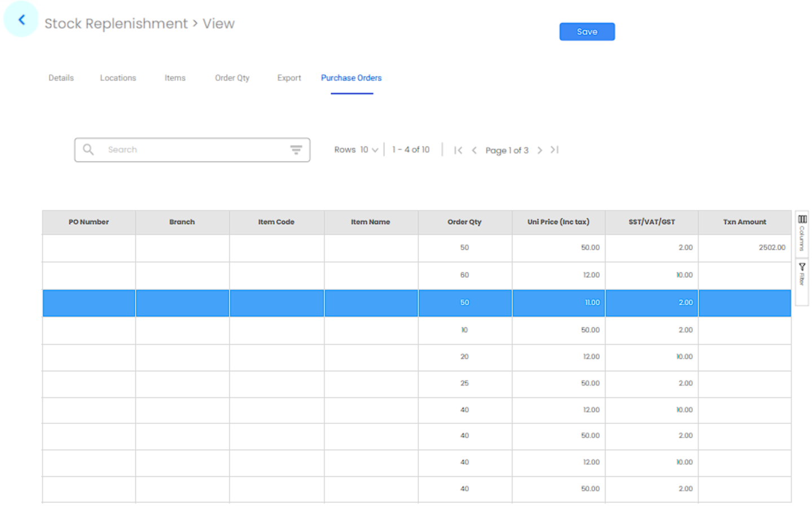Open the Columns side panel
Screen dimensions: 812x508
point(802,233)
